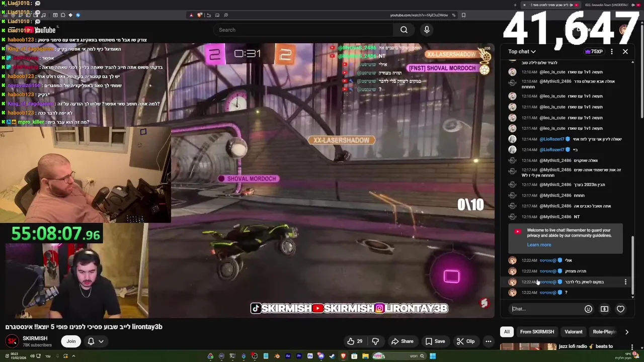Click the YouTube search magnifier button
This screenshot has width=644, height=362.
[x=404, y=30]
